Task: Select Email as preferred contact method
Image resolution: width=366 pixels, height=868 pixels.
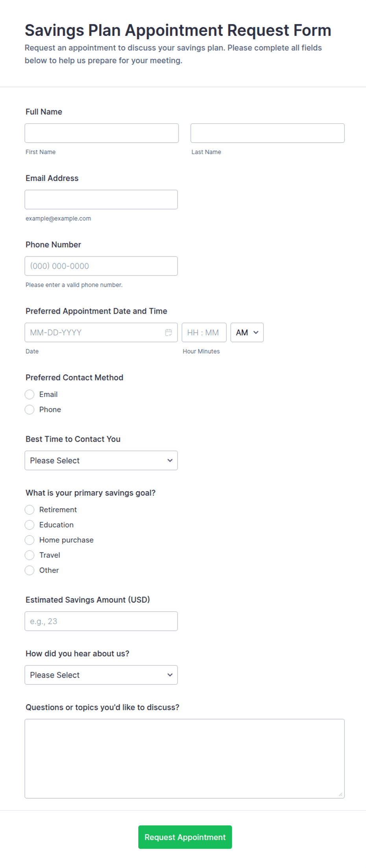Action: tap(30, 394)
